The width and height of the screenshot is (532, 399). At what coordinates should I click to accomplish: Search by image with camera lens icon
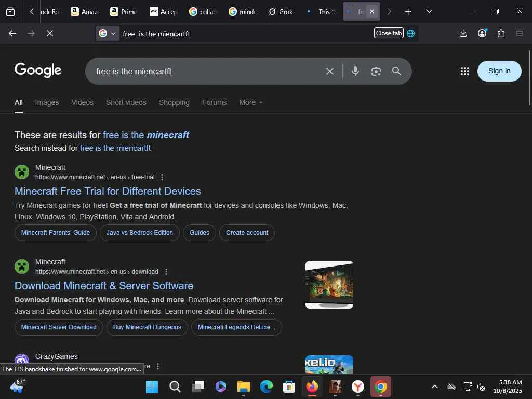[376, 71]
